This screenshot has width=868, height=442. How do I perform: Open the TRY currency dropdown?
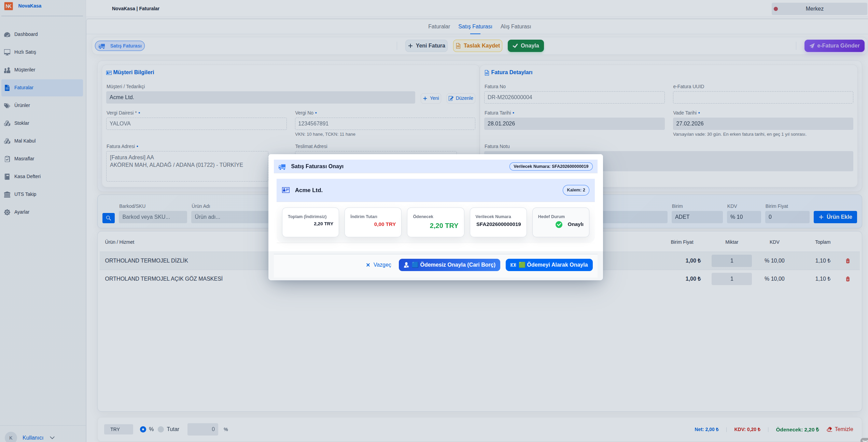[118, 429]
